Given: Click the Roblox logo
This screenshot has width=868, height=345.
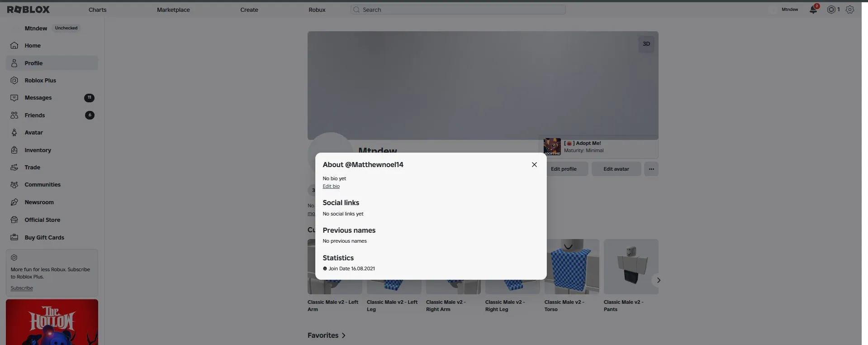Looking at the screenshot, I should pos(28,10).
